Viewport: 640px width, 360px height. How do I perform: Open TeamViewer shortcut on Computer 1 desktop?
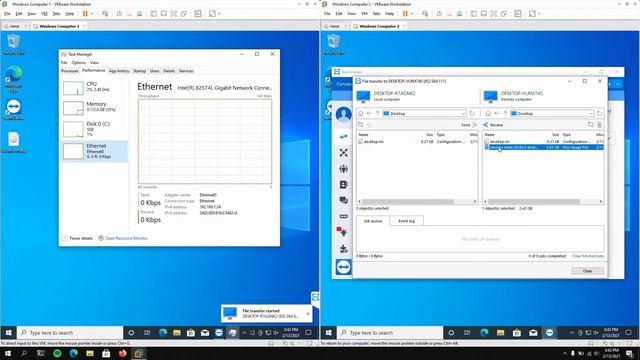click(x=13, y=109)
